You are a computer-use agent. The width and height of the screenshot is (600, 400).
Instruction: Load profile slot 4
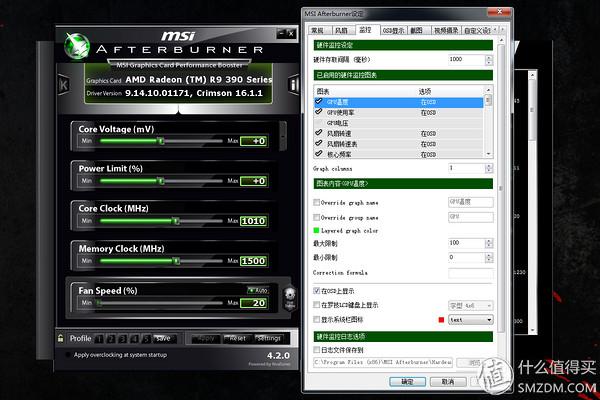pos(134,338)
